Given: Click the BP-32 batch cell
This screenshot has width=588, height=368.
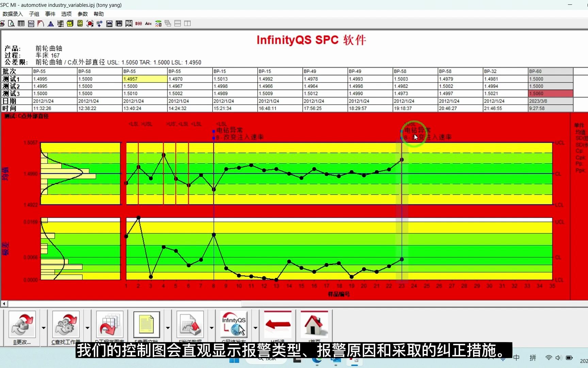Looking at the screenshot, I should 505,71.
